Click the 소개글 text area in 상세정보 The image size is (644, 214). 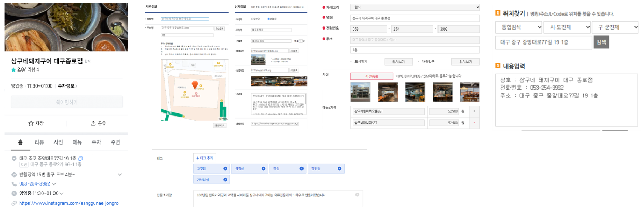[x=278, y=105]
